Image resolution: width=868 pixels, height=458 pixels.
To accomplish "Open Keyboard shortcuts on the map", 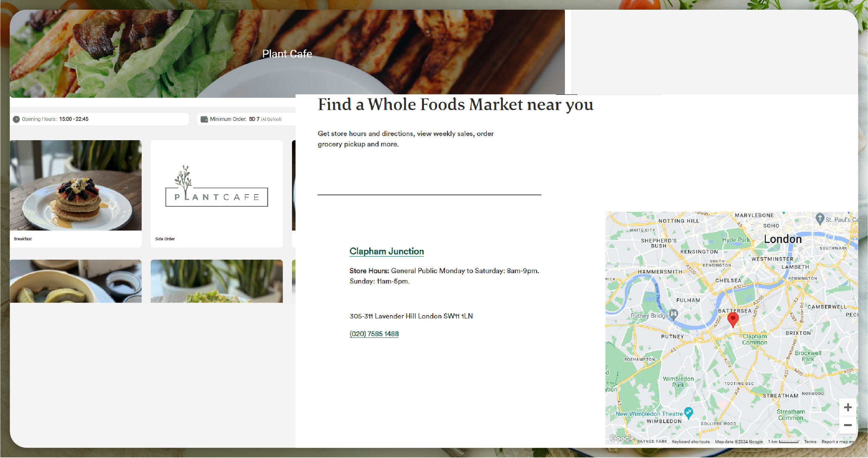I will coord(691,442).
